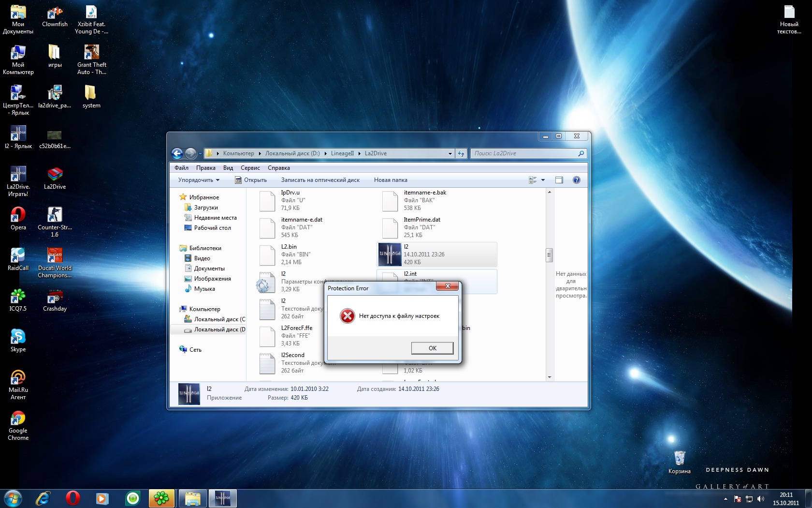The height and width of the screenshot is (508, 812).
Task: Open volume control in system tray
Action: (x=761, y=499)
